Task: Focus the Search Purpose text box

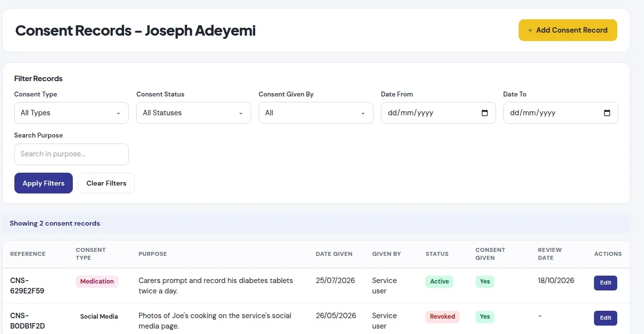Action: pyautogui.click(x=71, y=154)
